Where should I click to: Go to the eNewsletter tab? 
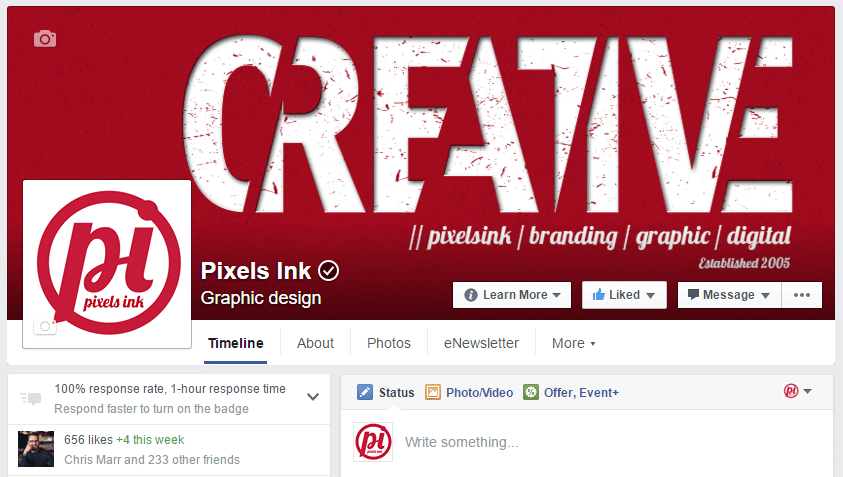click(x=481, y=343)
